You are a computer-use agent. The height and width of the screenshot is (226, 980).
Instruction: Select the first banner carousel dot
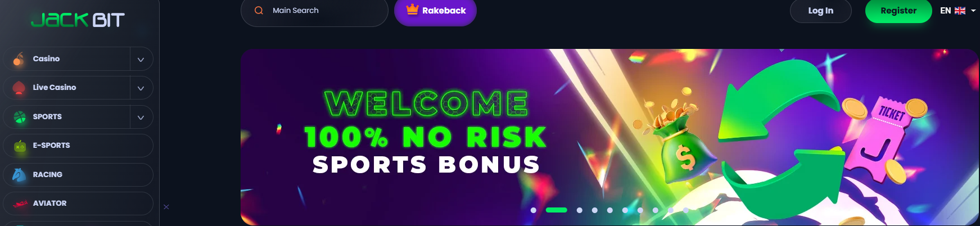(x=533, y=210)
